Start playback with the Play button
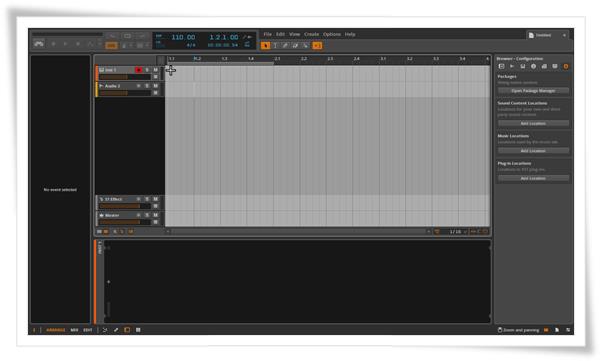This screenshot has width=600, height=361. click(x=65, y=44)
